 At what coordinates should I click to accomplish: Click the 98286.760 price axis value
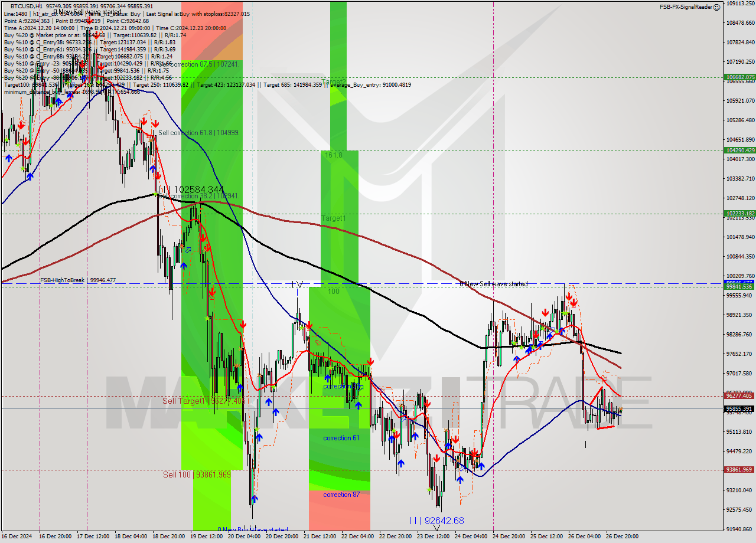(x=740, y=334)
